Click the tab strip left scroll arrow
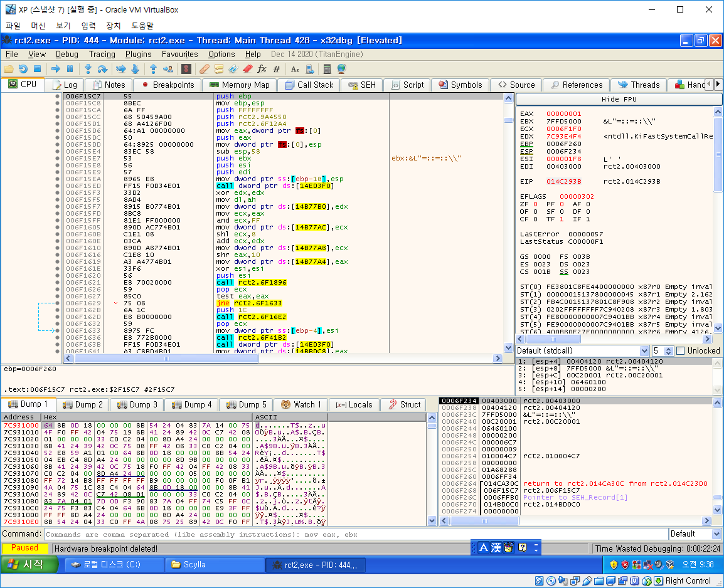Screen dimensions: 724x588 709,85
